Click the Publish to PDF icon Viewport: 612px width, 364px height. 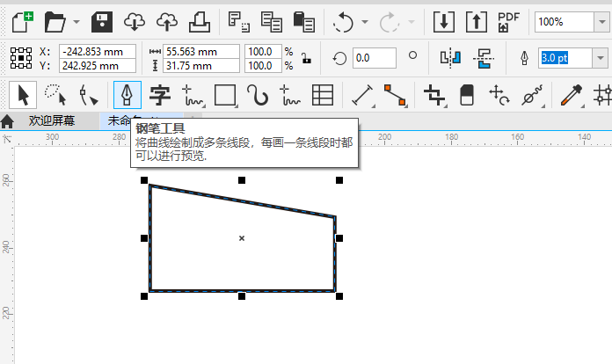point(508,21)
